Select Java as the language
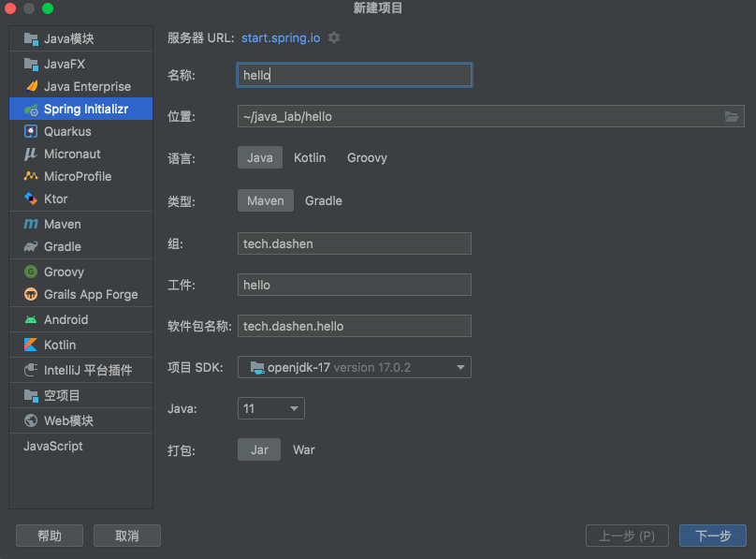This screenshot has height=559, width=756. [260, 157]
